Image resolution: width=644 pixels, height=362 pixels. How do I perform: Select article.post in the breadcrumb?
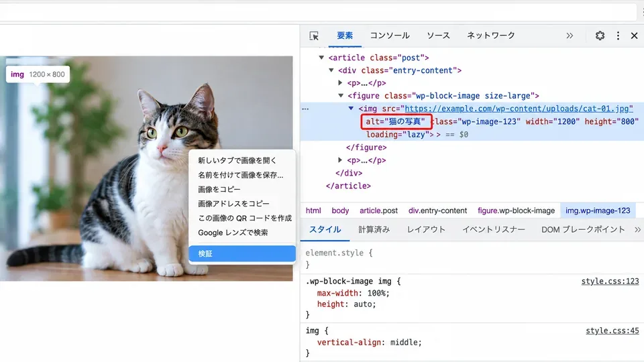tap(378, 210)
